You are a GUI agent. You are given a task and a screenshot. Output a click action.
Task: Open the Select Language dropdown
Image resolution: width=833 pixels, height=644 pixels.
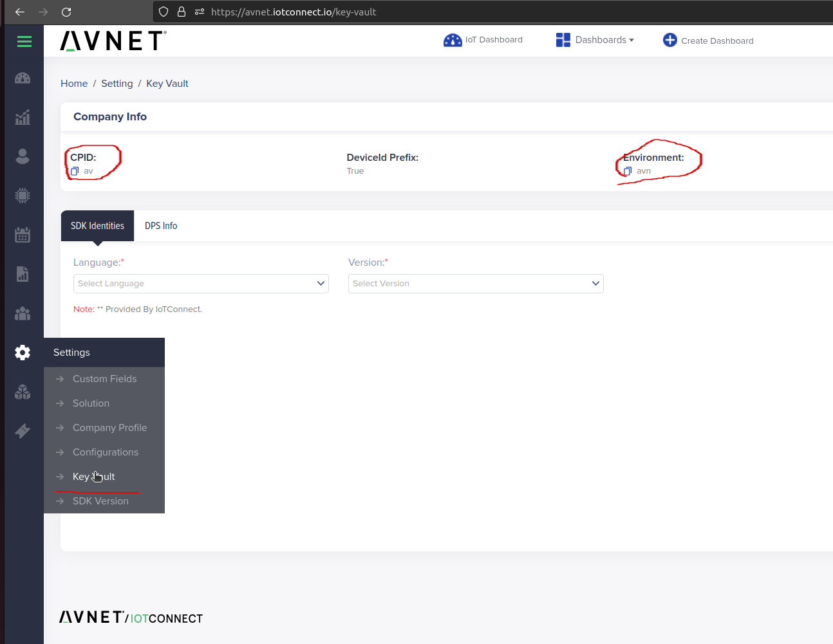click(201, 284)
